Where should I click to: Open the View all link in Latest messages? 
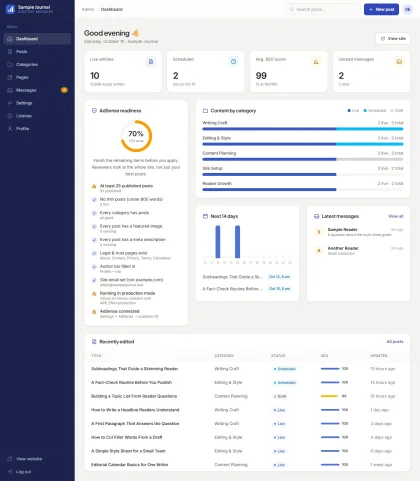coord(396,216)
